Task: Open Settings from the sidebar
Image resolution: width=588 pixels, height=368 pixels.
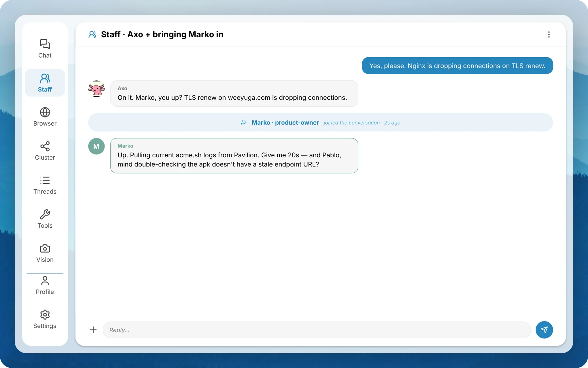Action: 45,319
